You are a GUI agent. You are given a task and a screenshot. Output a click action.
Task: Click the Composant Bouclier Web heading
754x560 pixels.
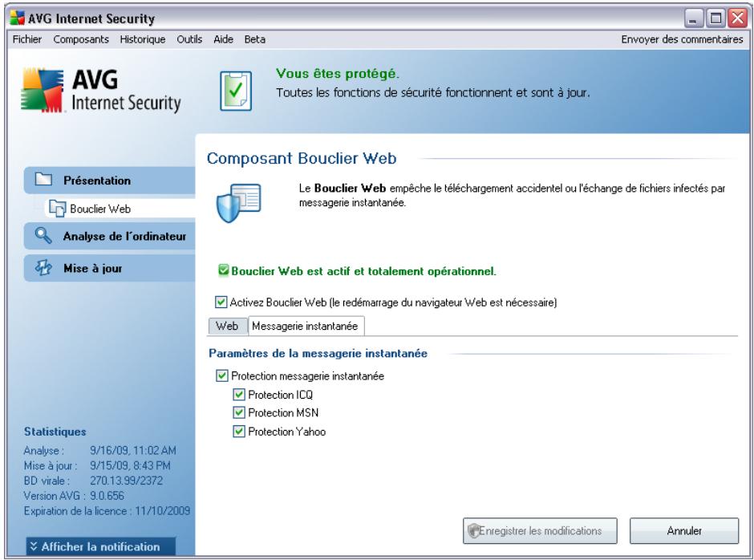302,158
